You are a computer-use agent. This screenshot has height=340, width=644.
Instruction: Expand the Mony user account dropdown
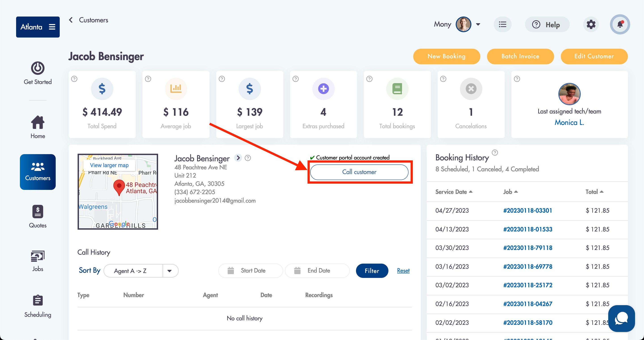478,25
